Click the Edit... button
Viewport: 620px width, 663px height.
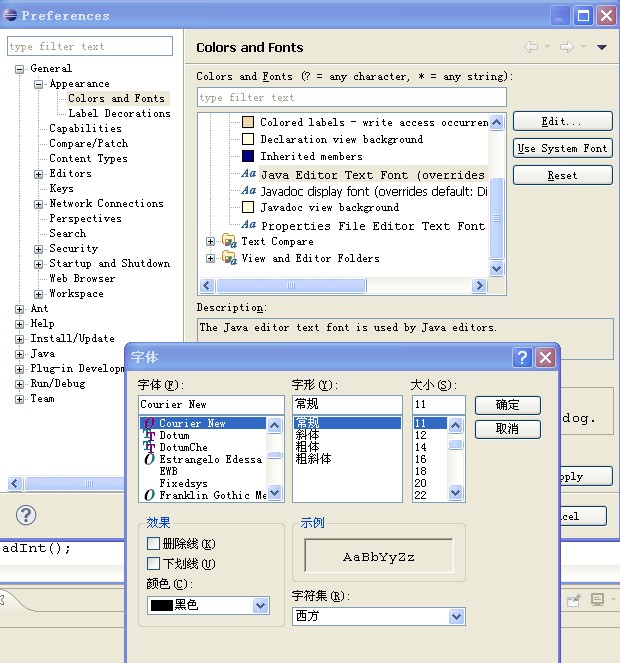coord(562,121)
